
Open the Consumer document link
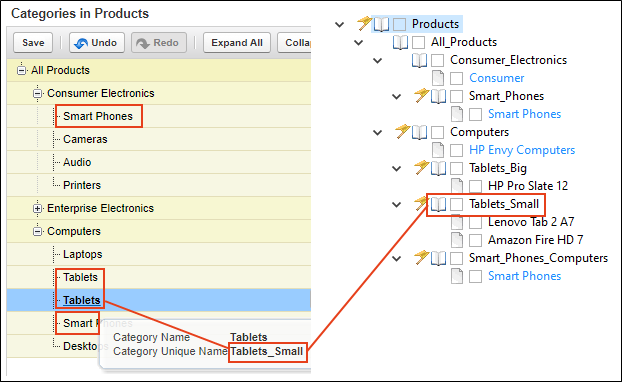[x=496, y=78]
